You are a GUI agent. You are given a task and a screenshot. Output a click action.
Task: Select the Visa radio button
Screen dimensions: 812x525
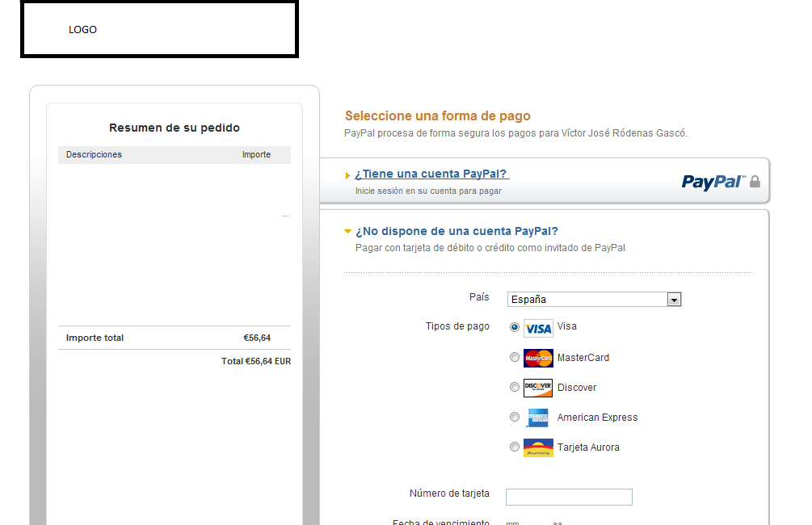[x=515, y=327]
